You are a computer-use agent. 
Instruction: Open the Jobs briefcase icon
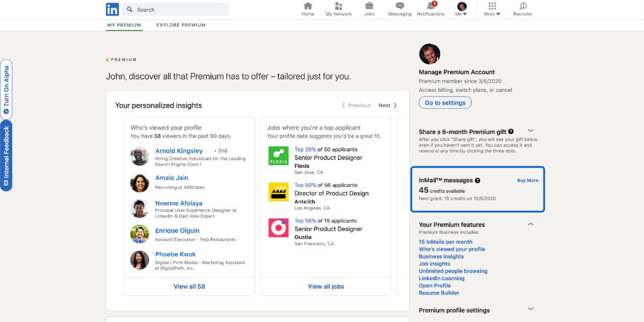click(x=369, y=6)
